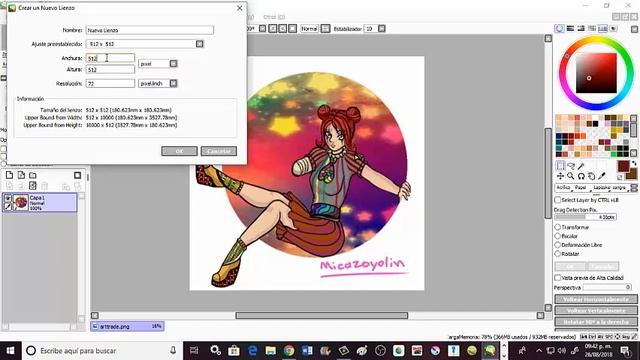Switch to the Lapislaz brush tab

(601, 188)
